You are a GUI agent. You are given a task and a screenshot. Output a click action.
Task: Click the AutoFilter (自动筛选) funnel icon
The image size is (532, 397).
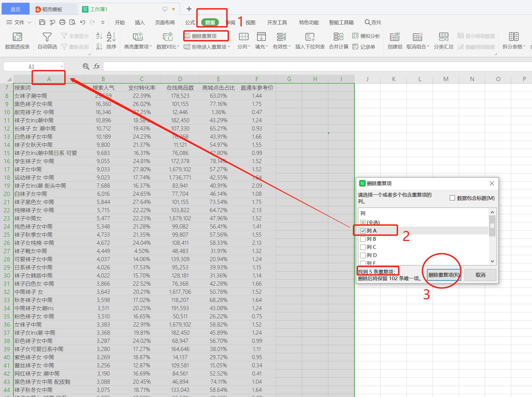click(47, 37)
